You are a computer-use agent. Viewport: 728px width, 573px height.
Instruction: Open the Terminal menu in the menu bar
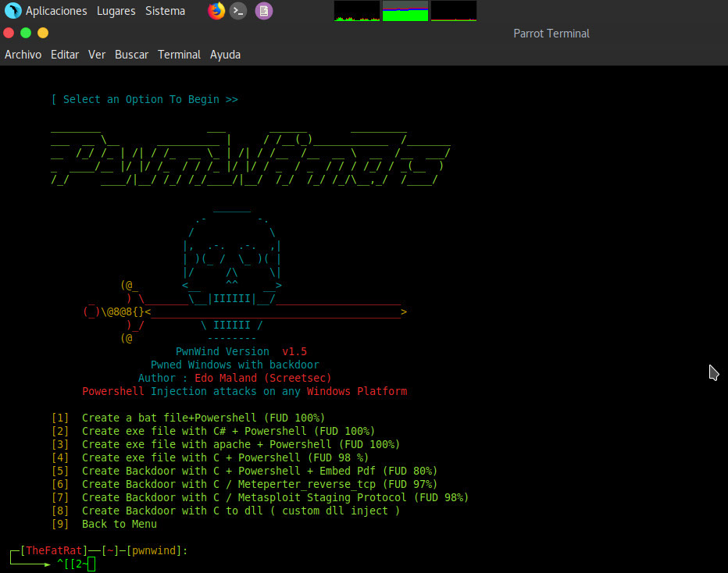(x=179, y=55)
